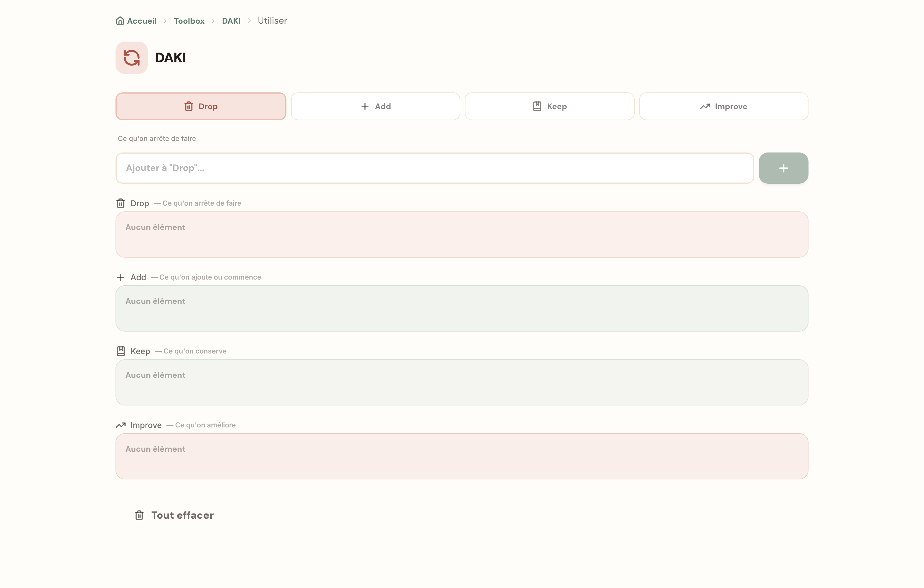Open the Toolbox breadcrumb link
Viewport: 924px width, 588px height.
click(x=189, y=21)
